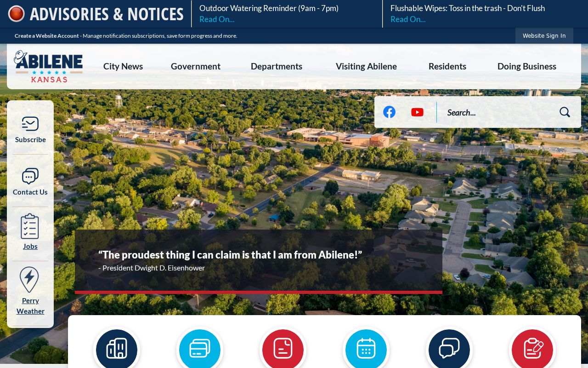Viewport: 588px width, 368px height.
Task: Open the Perry Weather text link
Action: [30, 306]
